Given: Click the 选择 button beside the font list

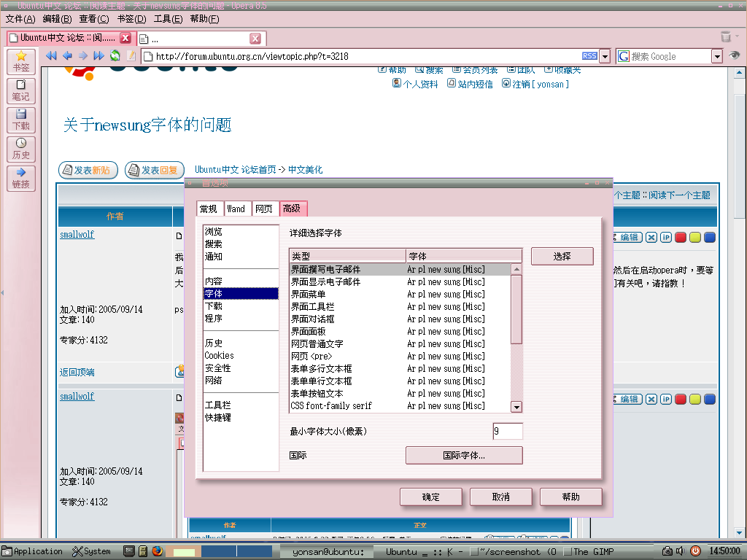Looking at the screenshot, I should tap(562, 256).
